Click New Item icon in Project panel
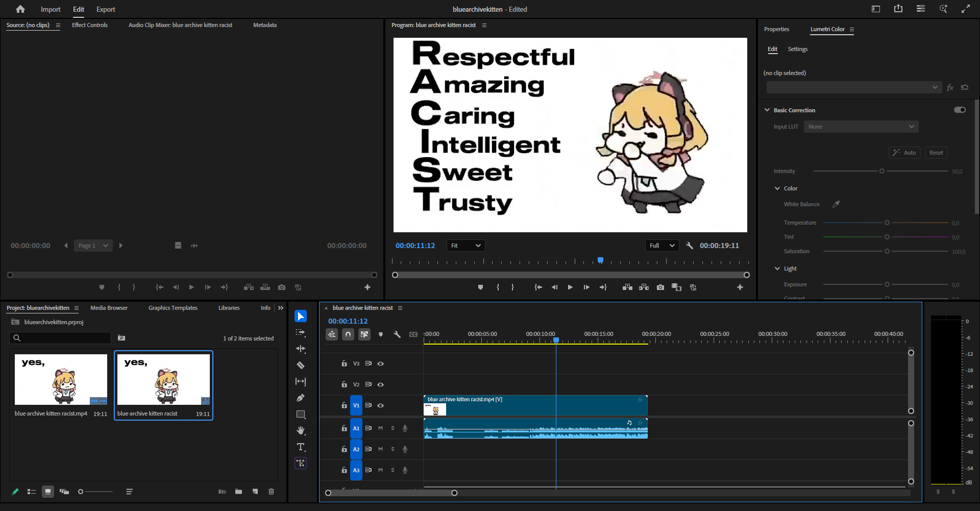The width and height of the screenshot is (980, 511). (x=255, y=492)
